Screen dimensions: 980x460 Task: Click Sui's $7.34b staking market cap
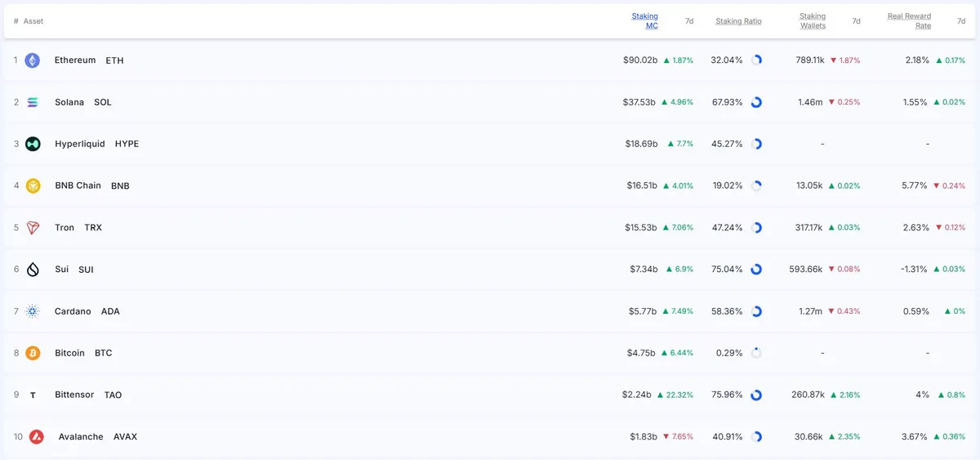pyautogui.click(x=644, y=270)
